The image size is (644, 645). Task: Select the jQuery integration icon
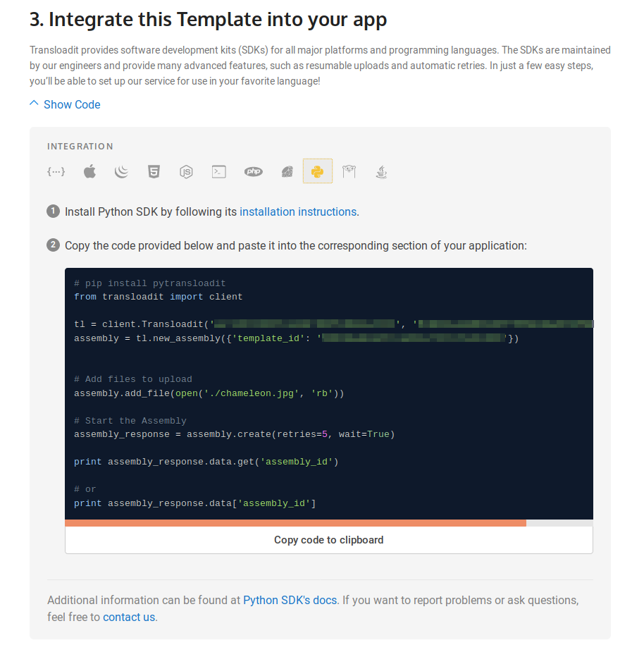[x=121, y=171]
